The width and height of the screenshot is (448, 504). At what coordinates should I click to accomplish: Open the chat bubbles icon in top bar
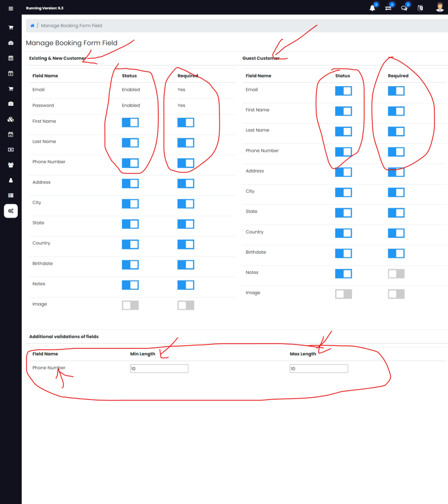pos(404,8)
